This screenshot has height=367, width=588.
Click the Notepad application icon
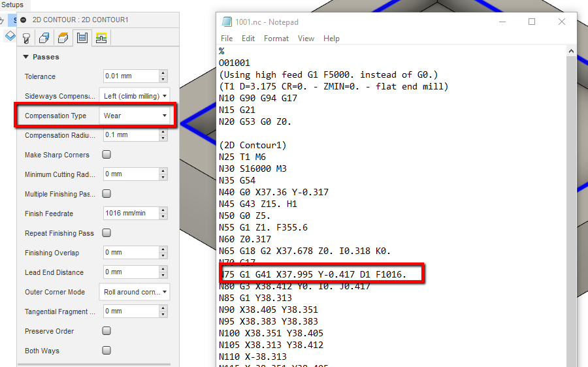pyautogui.click(x=227, y=22)
